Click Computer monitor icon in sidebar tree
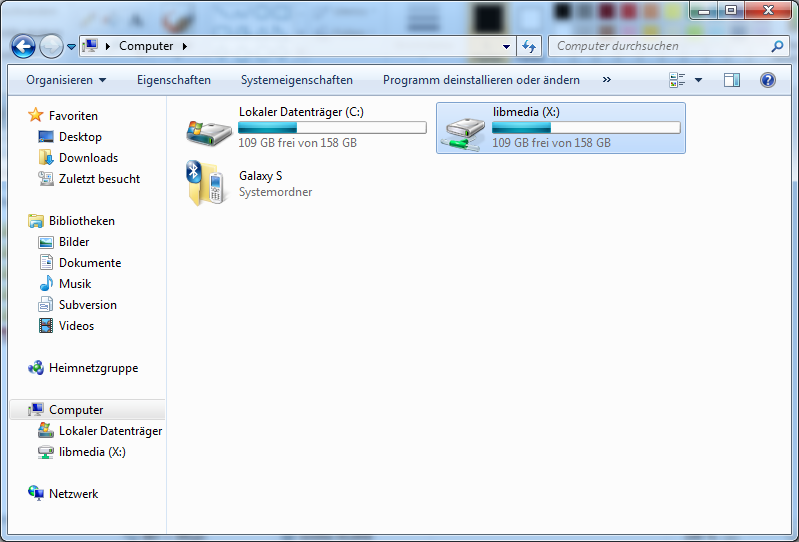This screenshot has width=799, height=542. click(x=36, y=410)
